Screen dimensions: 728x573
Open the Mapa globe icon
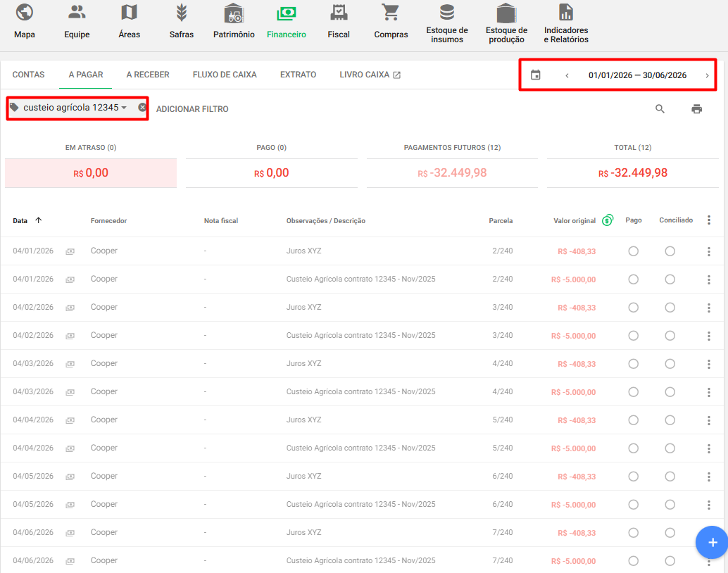(25, 13)
